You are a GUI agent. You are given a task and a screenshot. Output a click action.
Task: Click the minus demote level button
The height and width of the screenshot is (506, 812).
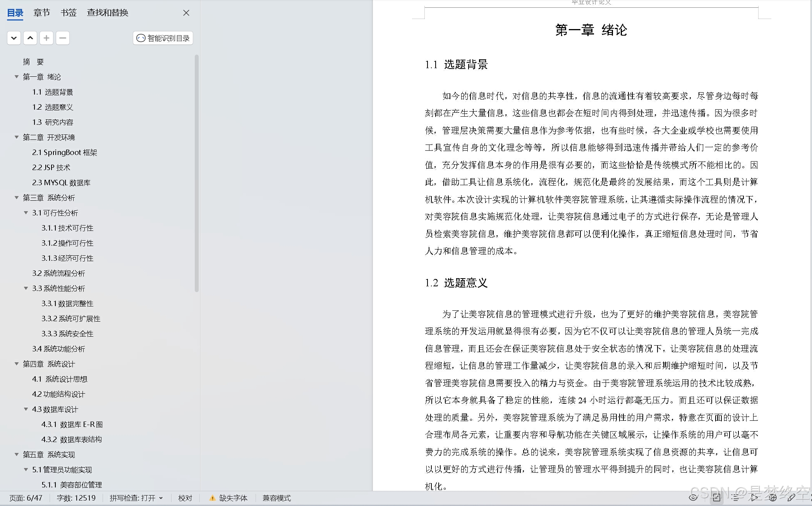[x=63, y=38]
